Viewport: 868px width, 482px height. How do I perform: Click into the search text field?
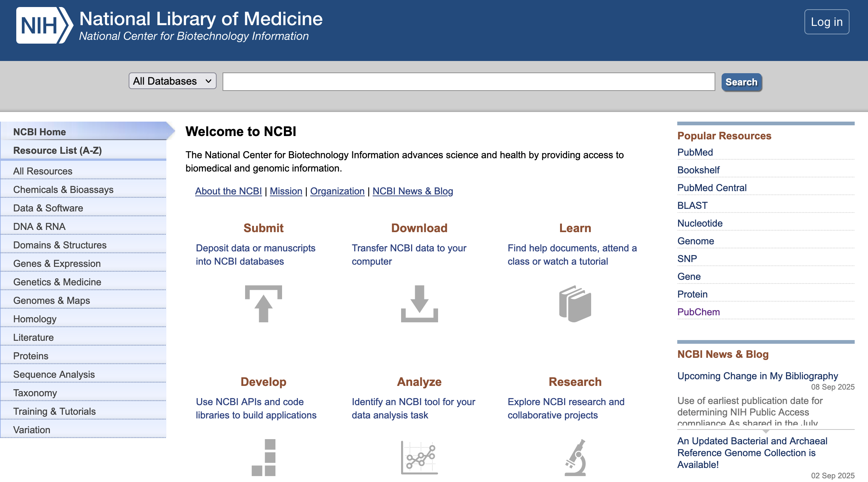(468, 82)
